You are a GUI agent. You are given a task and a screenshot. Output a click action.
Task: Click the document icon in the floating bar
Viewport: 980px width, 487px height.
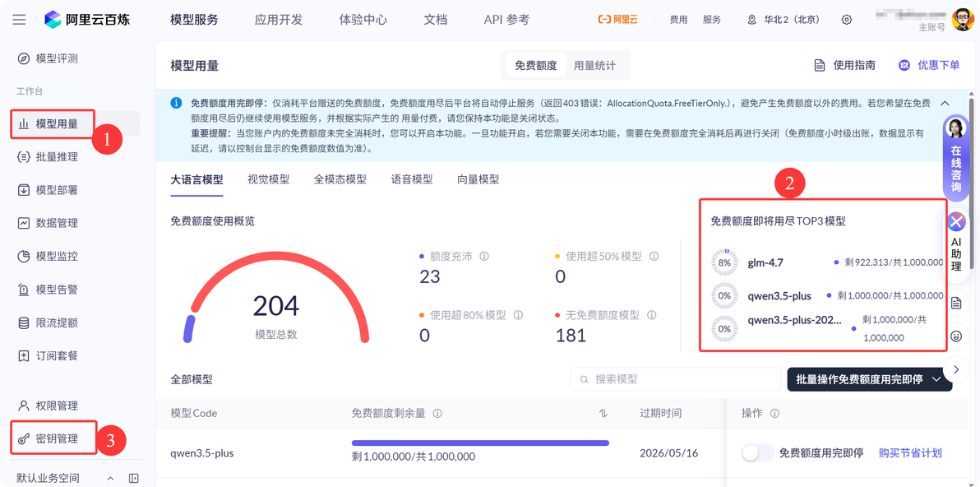click(x=956, y=304)
